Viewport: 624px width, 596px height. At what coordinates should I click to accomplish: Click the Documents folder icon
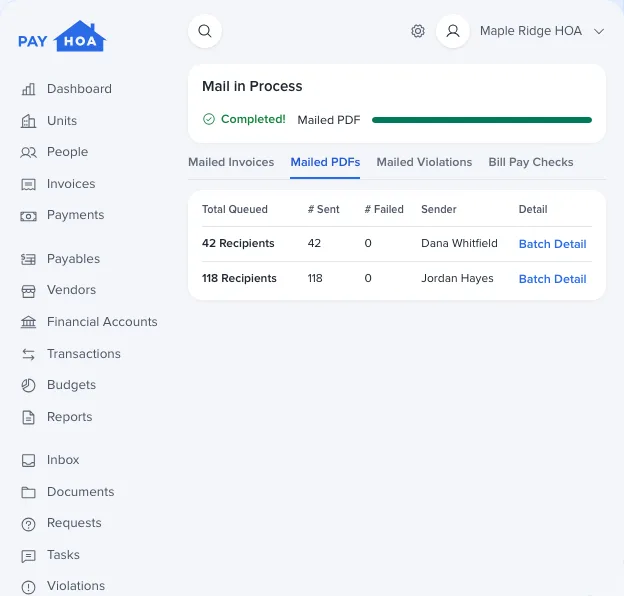pyautogui.click(x=28, y=493)
